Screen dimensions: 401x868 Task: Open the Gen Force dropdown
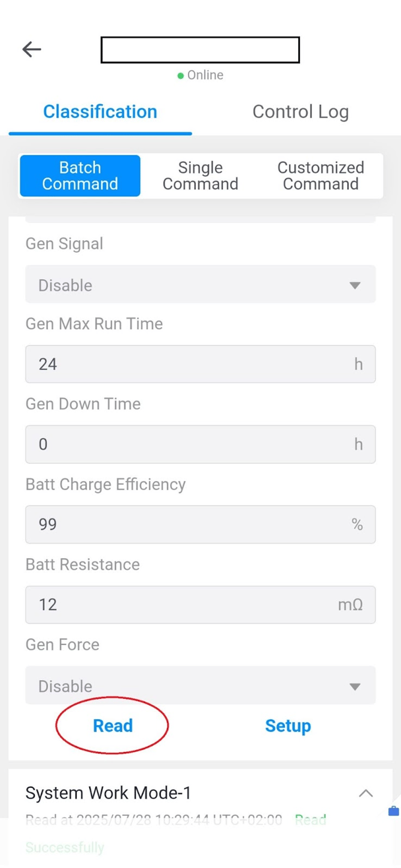pyautogui.click(x=200, y=686)
